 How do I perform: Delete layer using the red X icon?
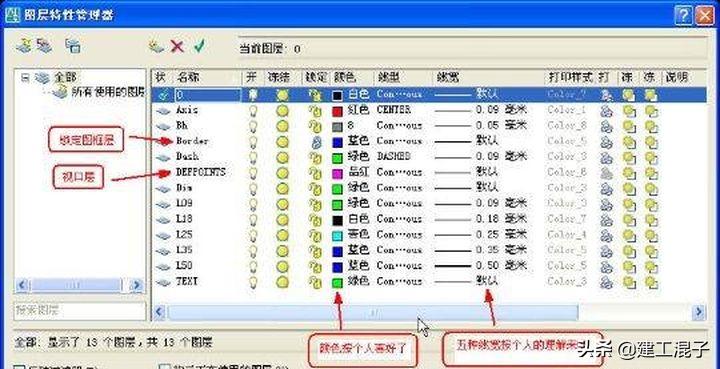[177, 46]
